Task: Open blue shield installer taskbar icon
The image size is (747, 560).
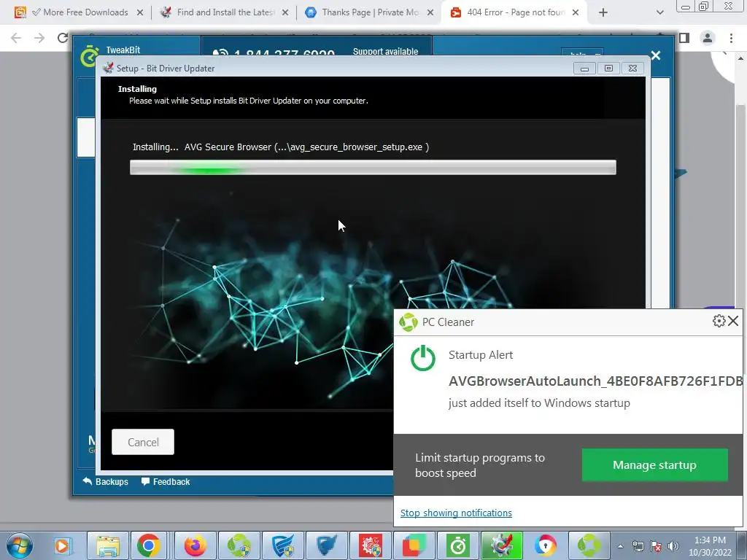Action: [283, 545]
